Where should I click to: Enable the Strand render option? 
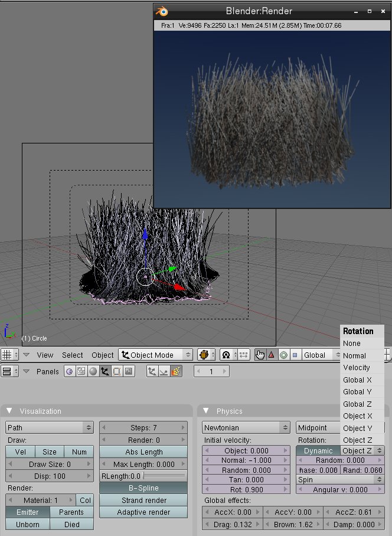click(x=143, y=501)
